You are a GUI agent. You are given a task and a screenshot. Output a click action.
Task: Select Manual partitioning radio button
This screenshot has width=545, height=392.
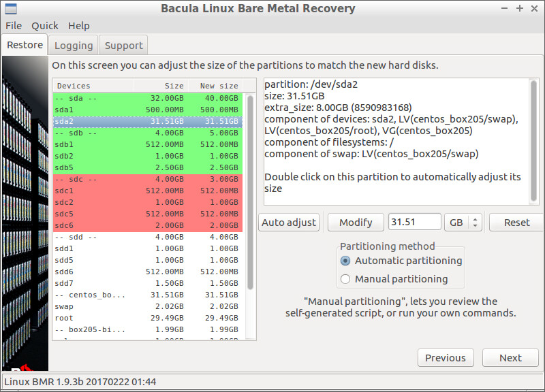point(394,279)
